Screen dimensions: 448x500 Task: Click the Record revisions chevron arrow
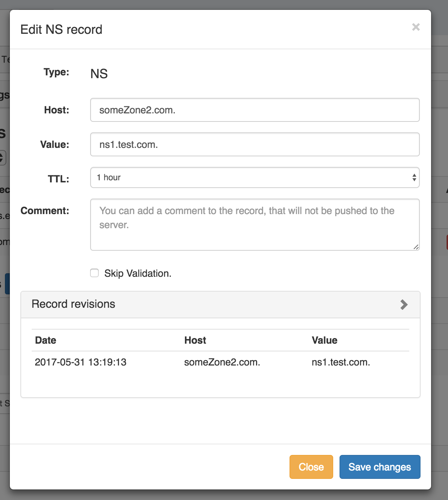[x=404, y=305]
